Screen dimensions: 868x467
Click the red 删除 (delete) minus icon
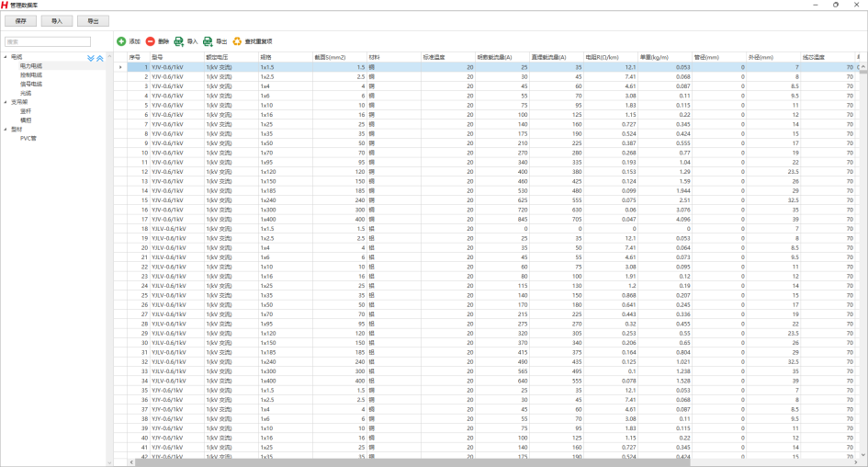click(x=151, y=41)
